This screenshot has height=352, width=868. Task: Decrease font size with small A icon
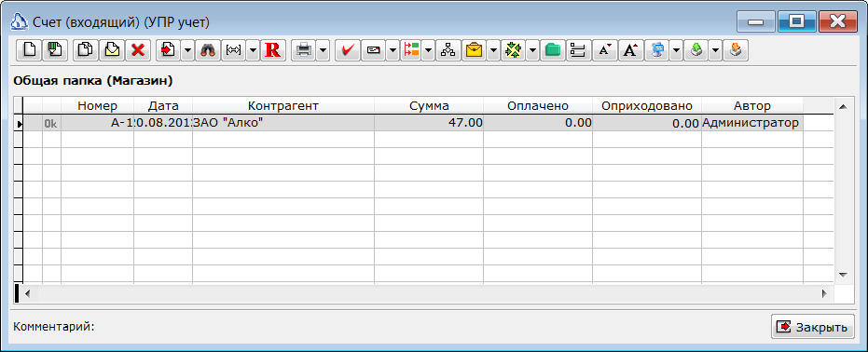(x=604, y=50)
